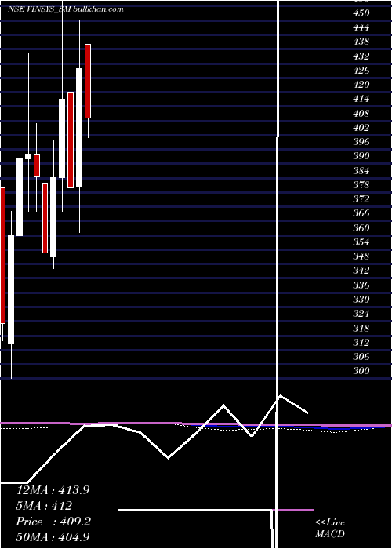Screen dimensions: 392x549
Task: Click the 312 price axis label
Action: [361, 343]
